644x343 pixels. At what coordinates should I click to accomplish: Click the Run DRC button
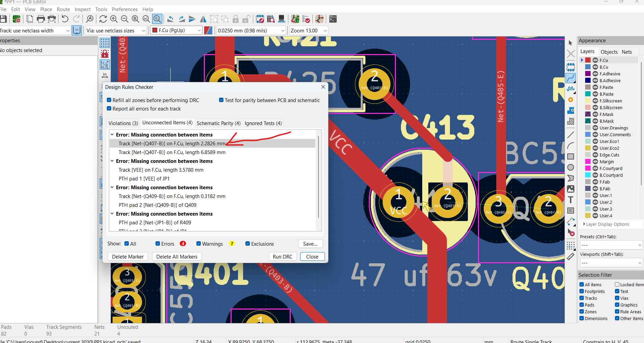(282, 256)
